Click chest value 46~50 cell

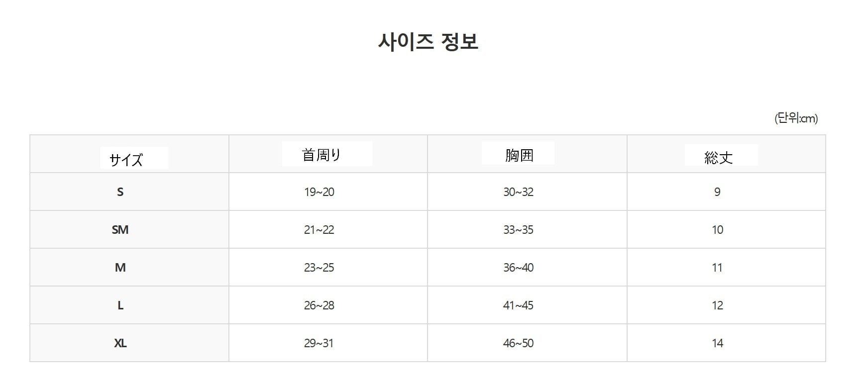click(x=527, y=343)
